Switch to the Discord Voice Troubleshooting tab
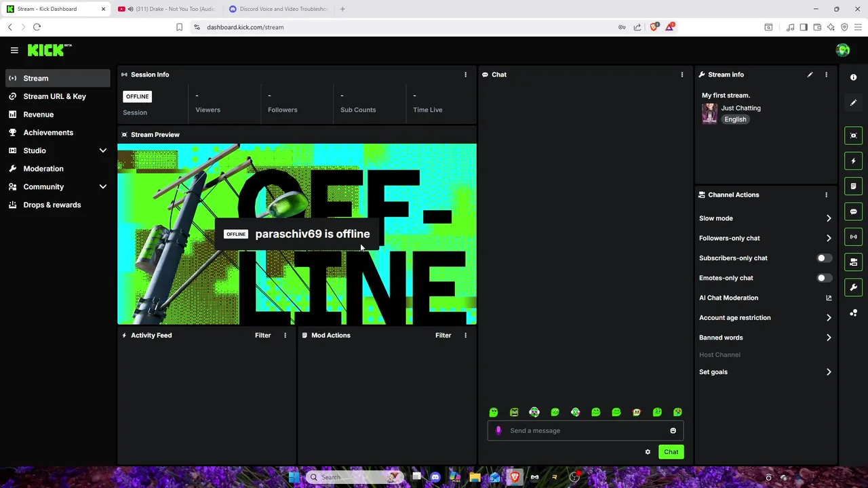The width and height of the screenshot is (868, 488). [x=279, y=9]
